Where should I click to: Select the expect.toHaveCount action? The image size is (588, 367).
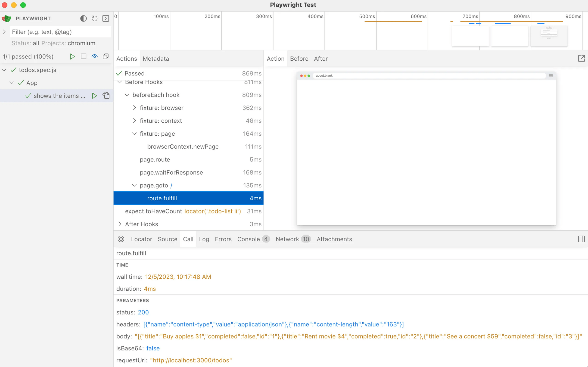point(153,211)
